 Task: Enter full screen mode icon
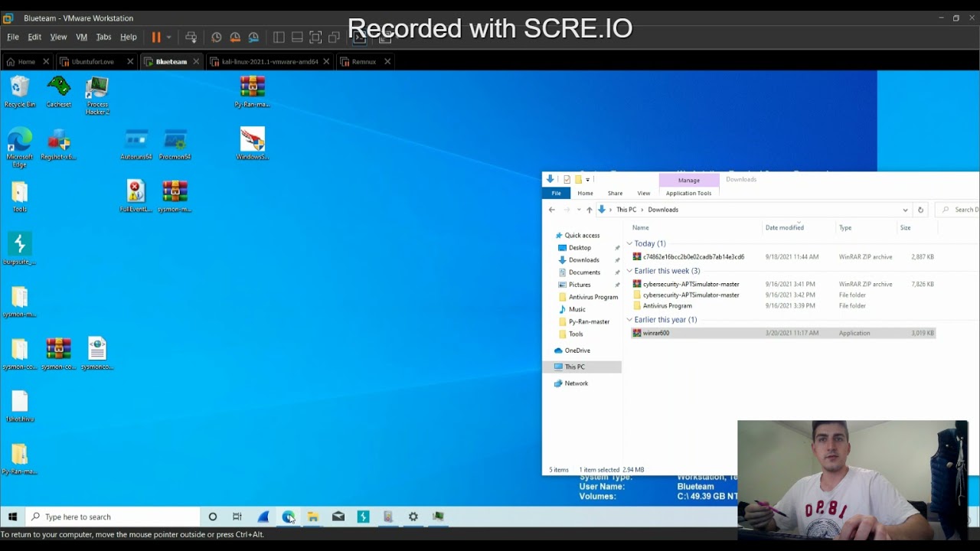coord(315,37)
